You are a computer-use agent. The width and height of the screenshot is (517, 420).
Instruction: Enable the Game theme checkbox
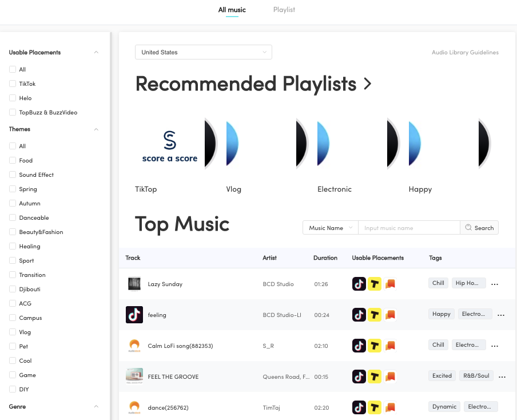click(13, 375)
